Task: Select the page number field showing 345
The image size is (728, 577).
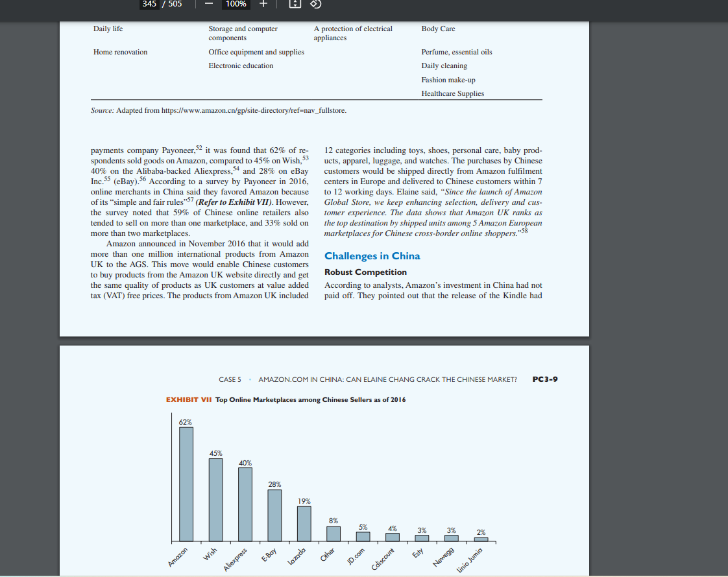Action: tap(149, 4)
